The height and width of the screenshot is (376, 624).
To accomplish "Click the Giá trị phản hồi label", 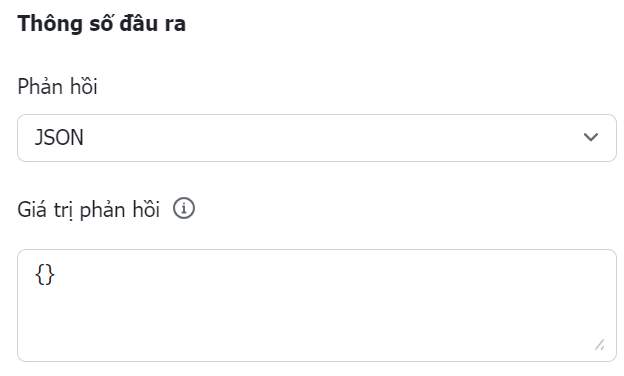I will [88, 210].
